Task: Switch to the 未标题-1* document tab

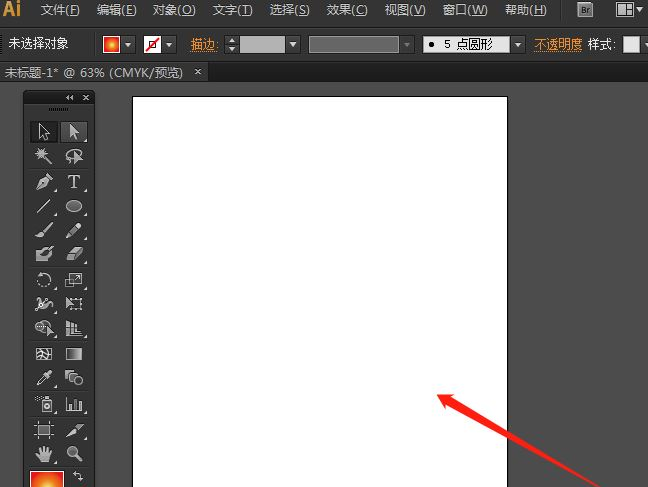Action: [94, 73]
